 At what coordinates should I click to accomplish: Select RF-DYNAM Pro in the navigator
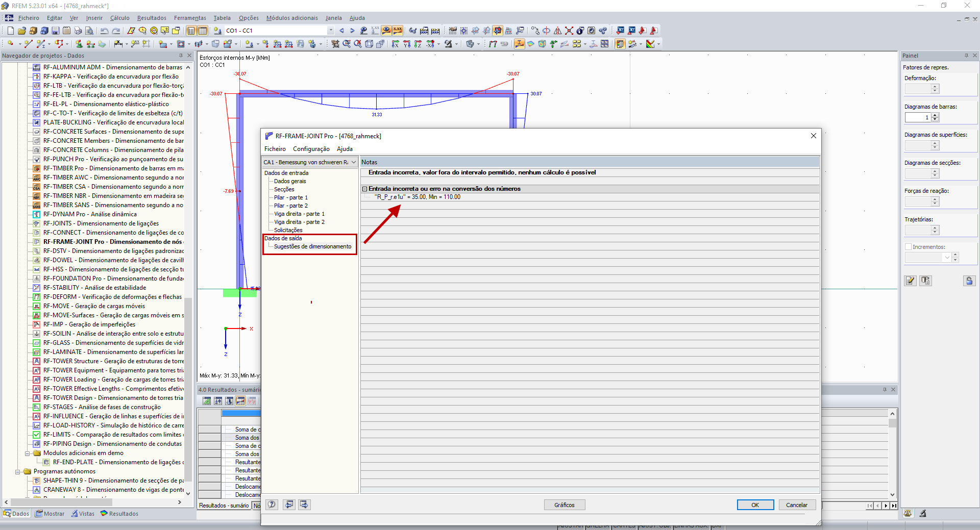click(90, 214)
